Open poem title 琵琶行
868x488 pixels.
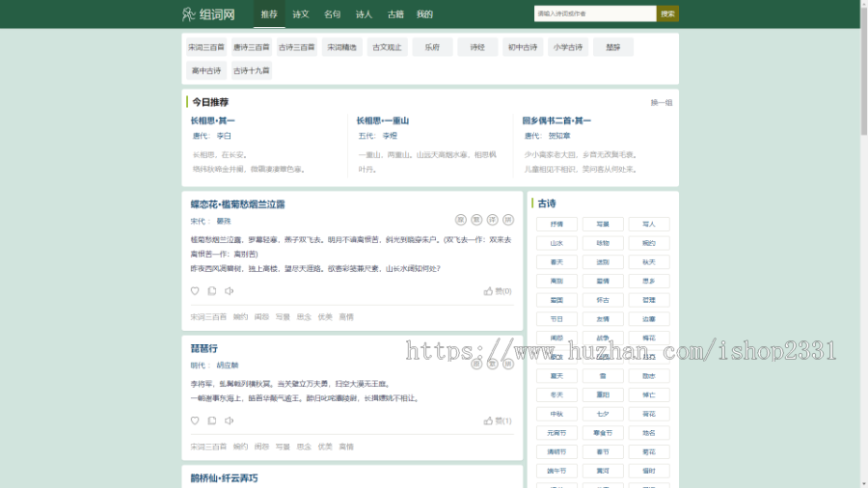coord(204,348)
